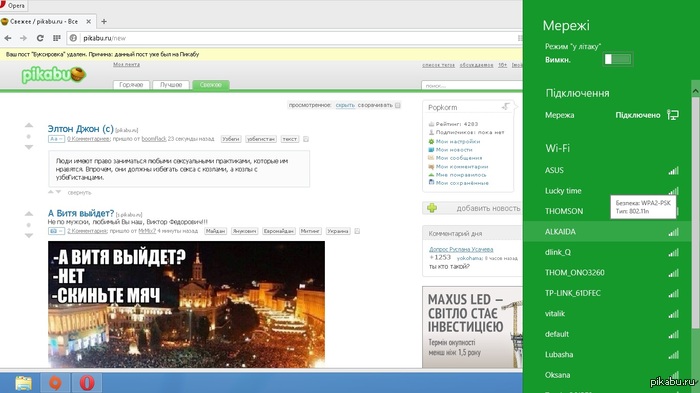The width and height of the screenshot is (700, 393).
Task: Toggle the airplane mode switch
Action: pos(618,59)
